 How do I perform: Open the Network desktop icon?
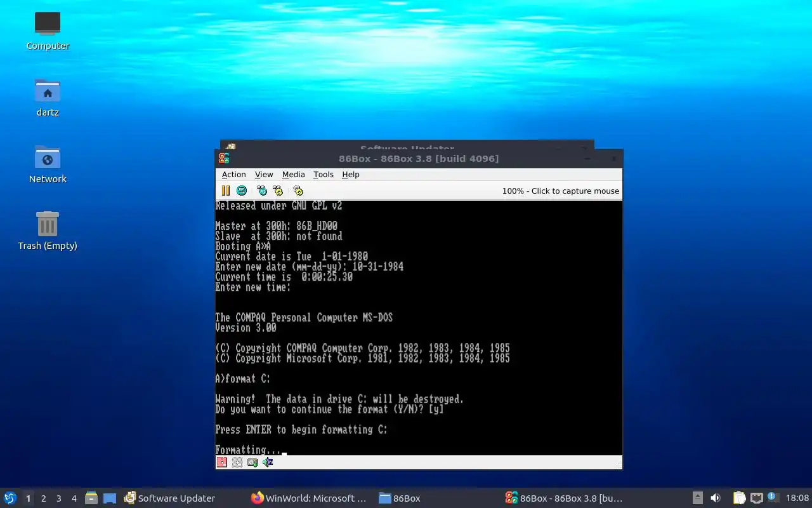48,164
